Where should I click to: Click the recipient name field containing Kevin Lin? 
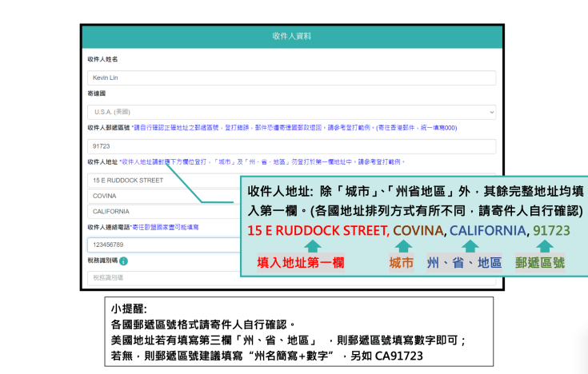pyautogui.click(x=291, y=78)
